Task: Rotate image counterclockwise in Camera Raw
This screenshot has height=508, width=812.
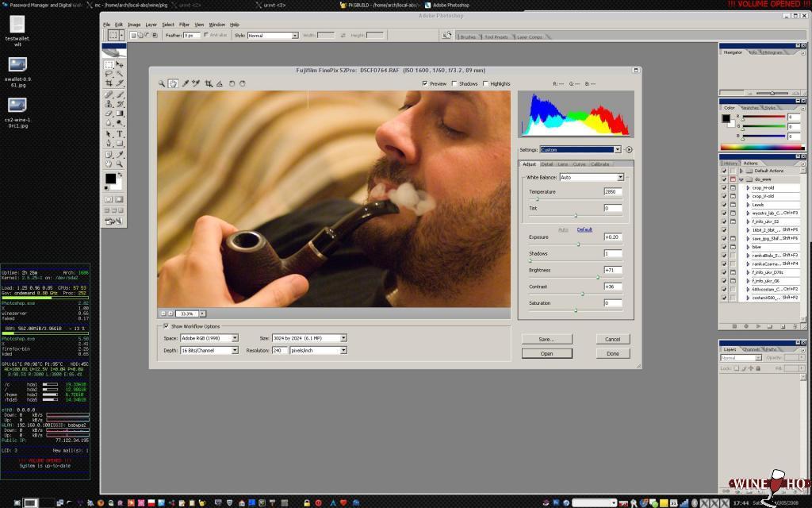Action: tap(232, 83)
